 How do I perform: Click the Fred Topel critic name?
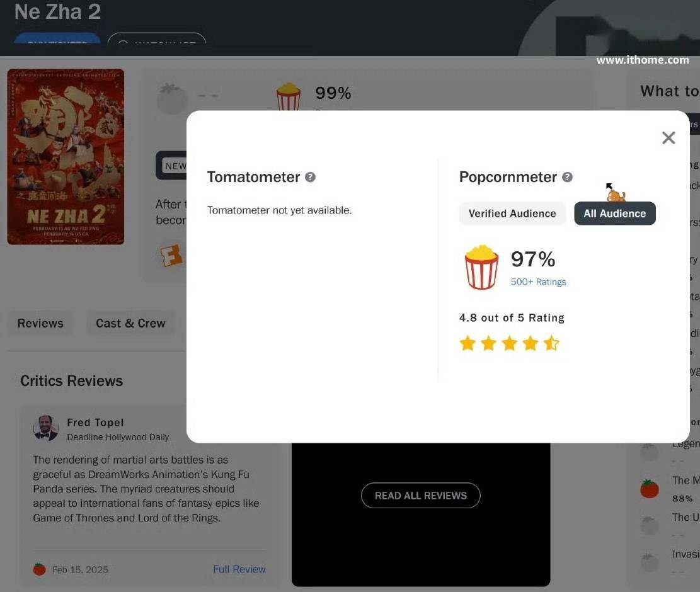pyautogui.click(x=95, y=423)
